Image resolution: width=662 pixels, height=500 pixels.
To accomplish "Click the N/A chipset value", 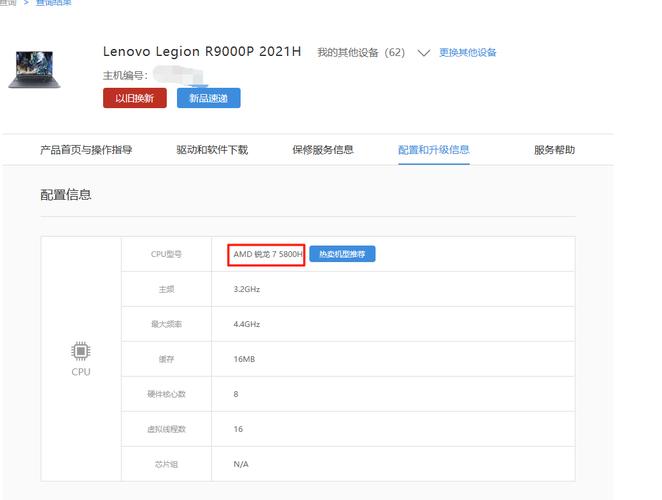I will (x=241, y=464).
